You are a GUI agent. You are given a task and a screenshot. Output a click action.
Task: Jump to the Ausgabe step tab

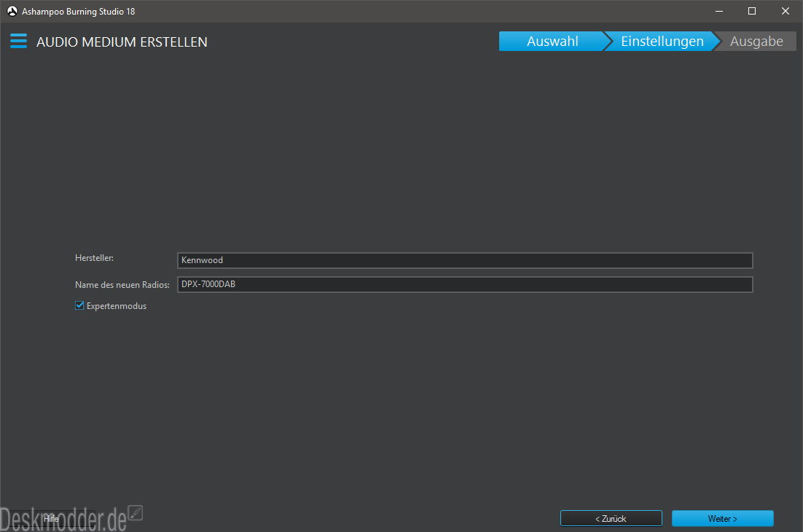[756, 42]
